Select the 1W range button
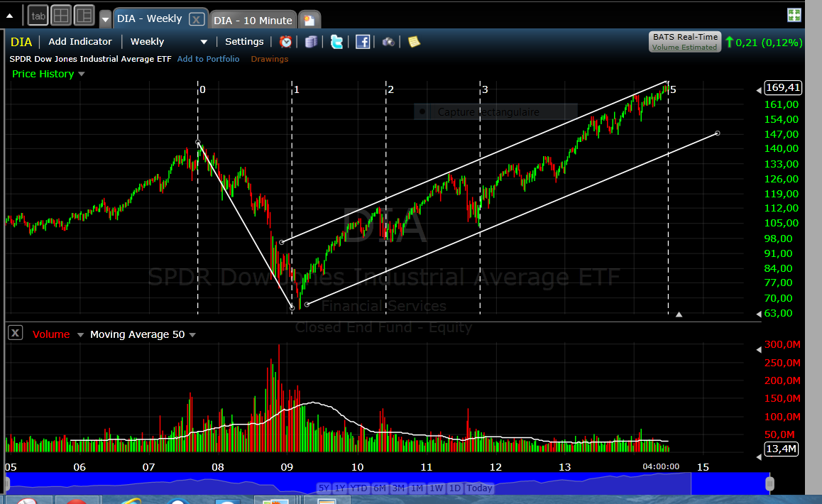 [x=436, y=488]
